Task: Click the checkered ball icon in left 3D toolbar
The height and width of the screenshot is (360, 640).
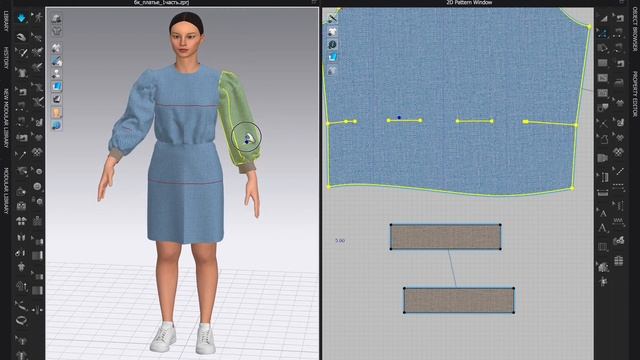Action: [x=38, y=152]
